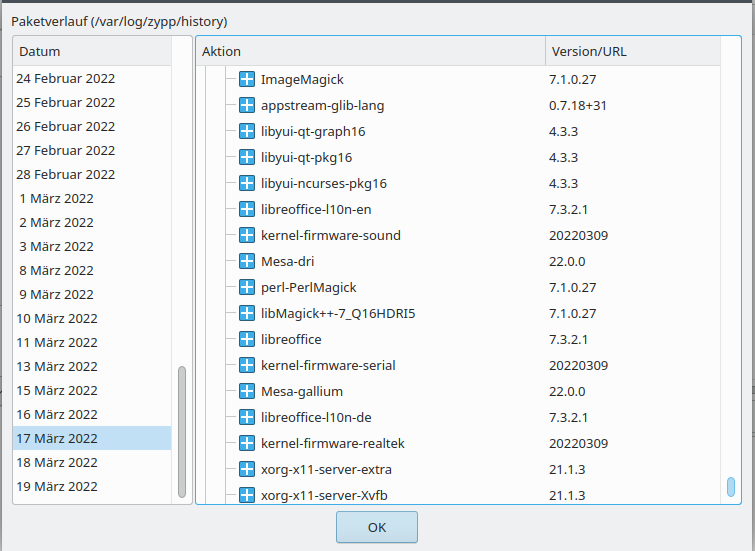Click the Version/URL column header
This screenshot has height=551, width=755.
[633, 51]
